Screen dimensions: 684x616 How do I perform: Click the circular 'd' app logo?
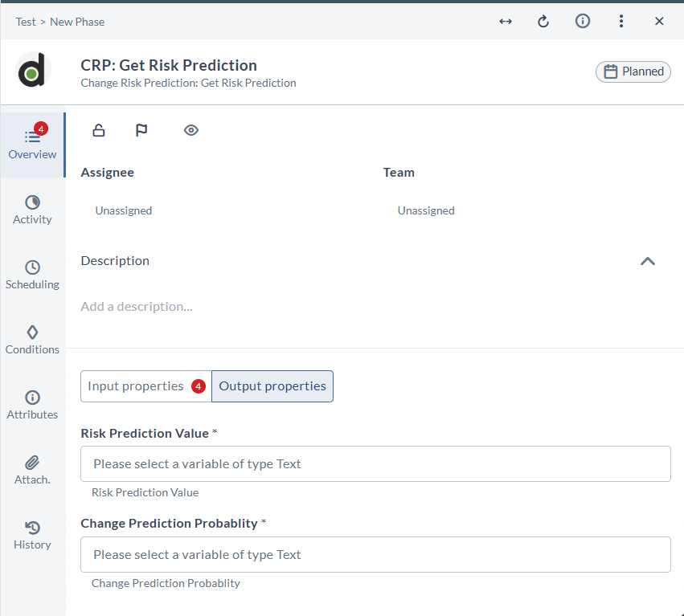pyautogui.click(x=33, y=71)
